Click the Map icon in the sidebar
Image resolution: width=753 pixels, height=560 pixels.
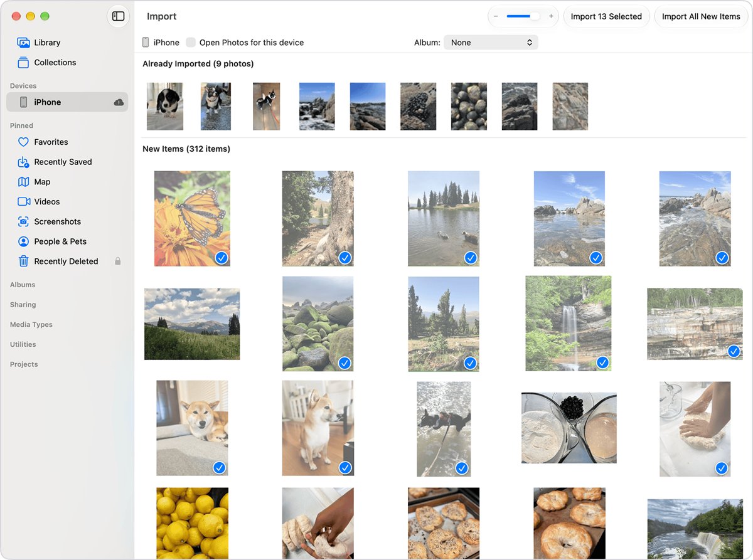pyautogui.click(x=23, y=182)
